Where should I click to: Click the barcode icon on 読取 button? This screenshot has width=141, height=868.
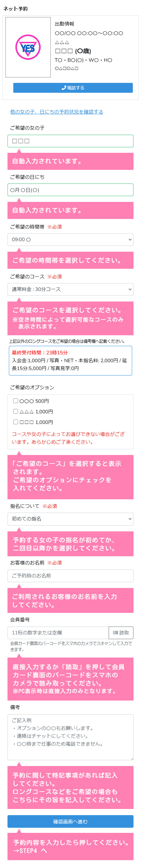click(x=115, y=633)
